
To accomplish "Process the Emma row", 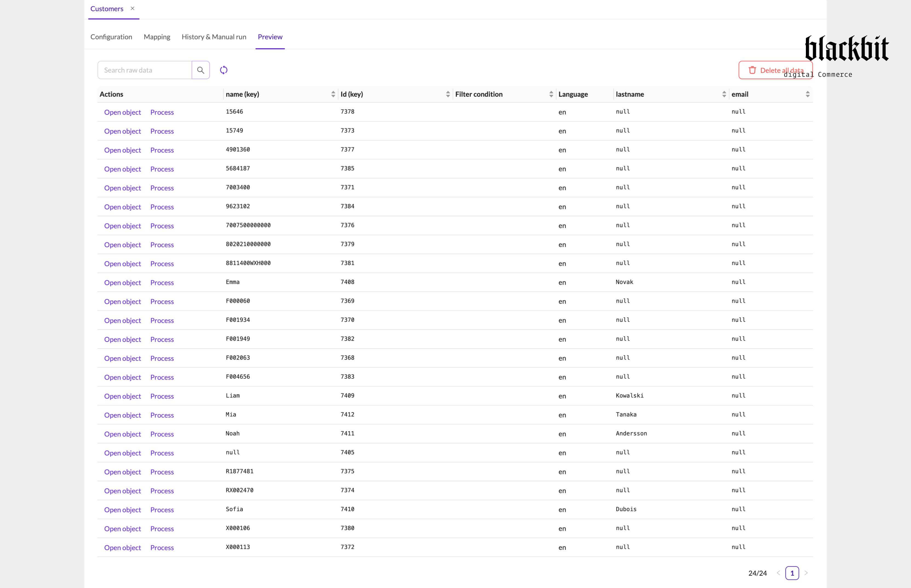I will (162, 283).
